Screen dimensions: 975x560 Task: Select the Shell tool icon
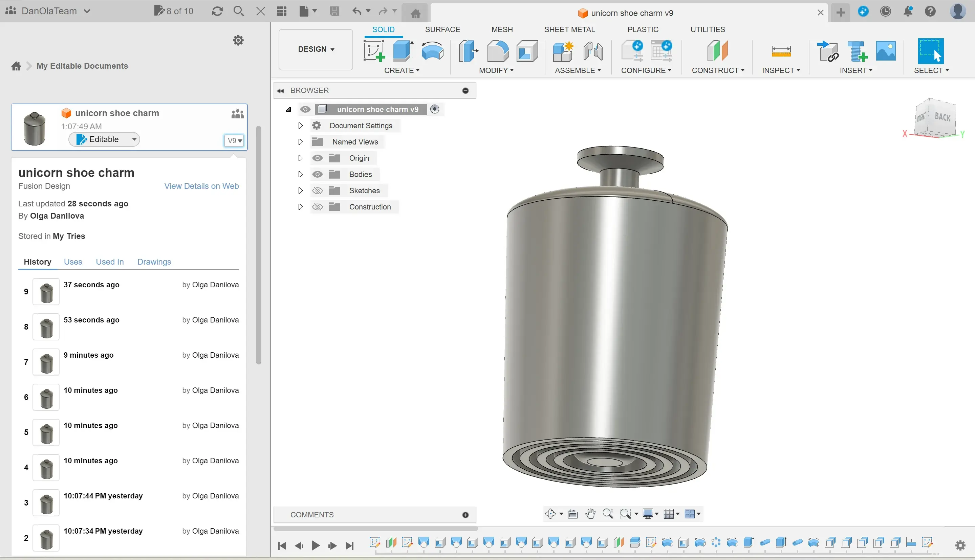tap(527, 51)
